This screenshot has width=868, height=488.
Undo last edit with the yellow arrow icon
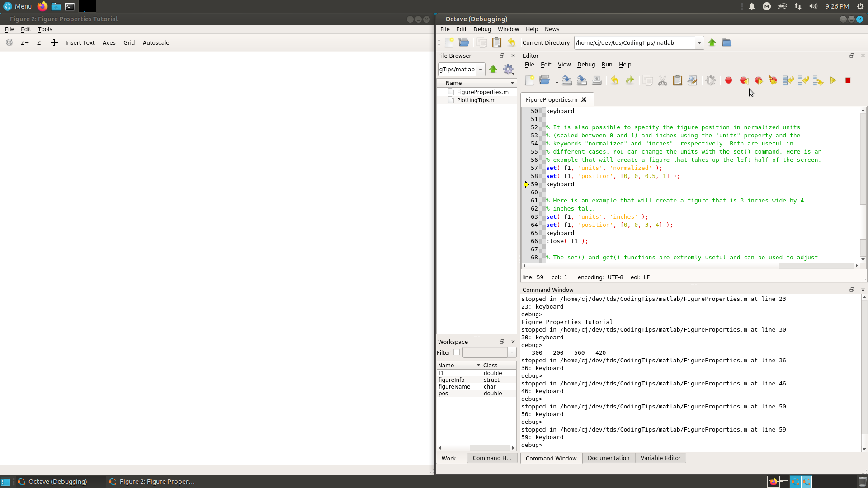pos(614,80)
